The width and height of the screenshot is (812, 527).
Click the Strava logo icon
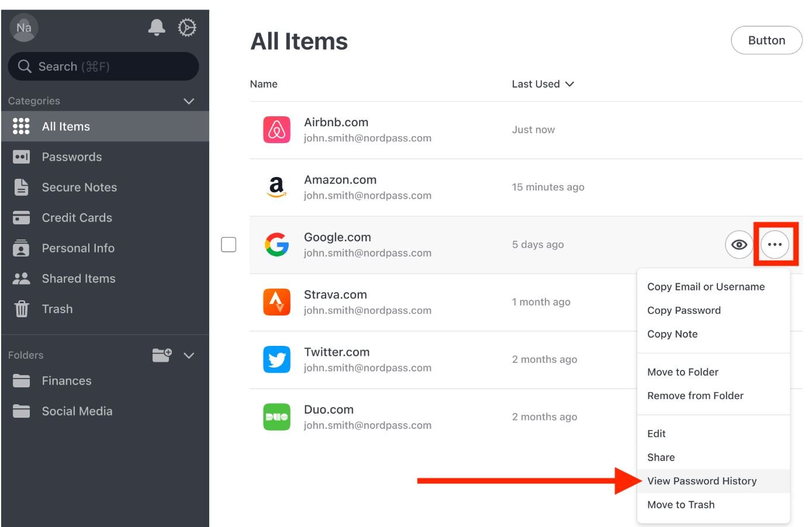(x=277, y=302)
